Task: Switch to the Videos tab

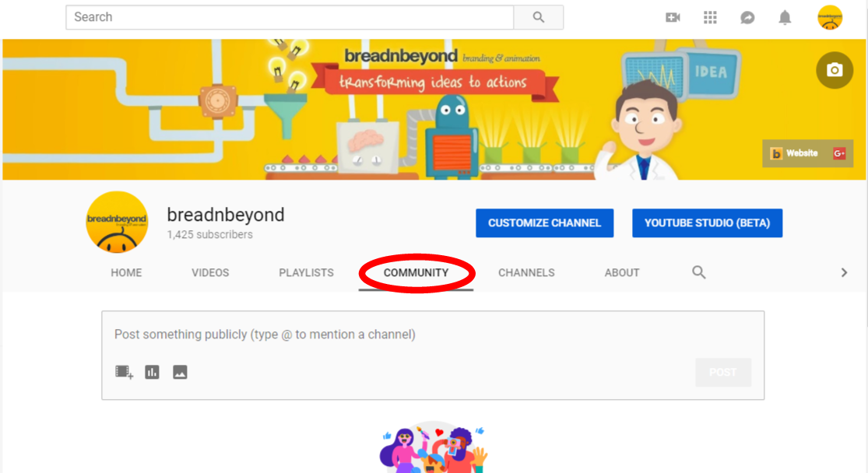Action: coord(210,273)
